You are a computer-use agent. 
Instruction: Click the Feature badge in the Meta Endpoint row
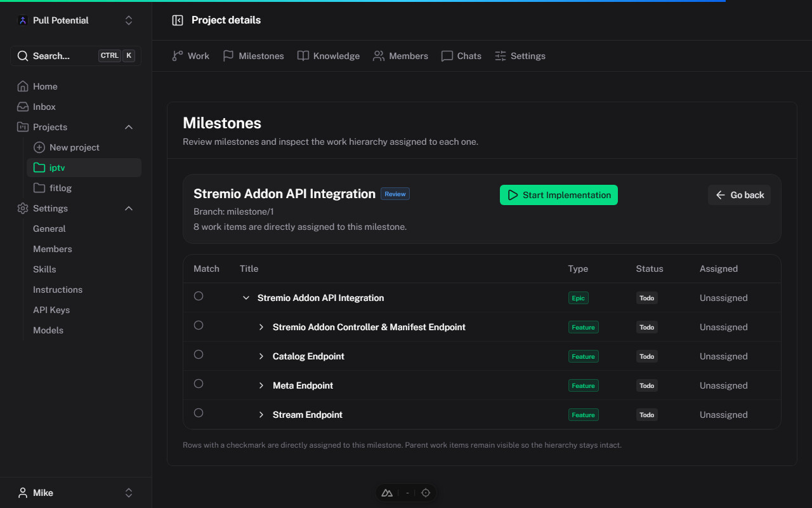(584, 385)
